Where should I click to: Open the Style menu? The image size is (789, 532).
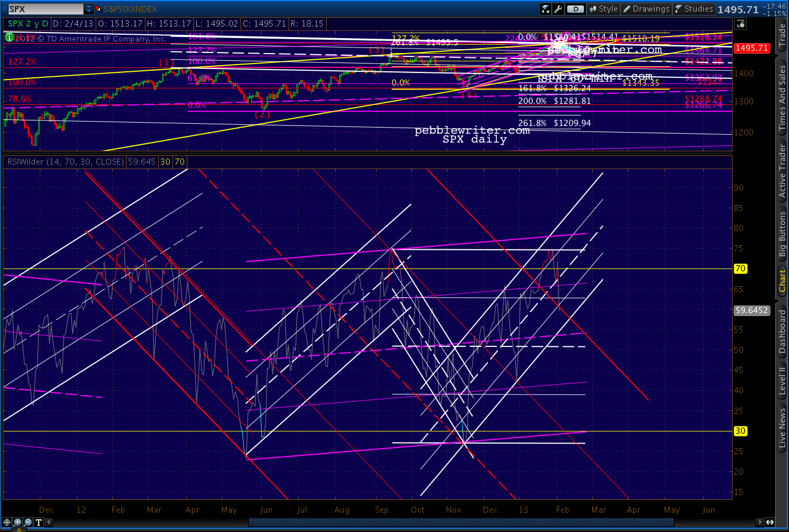603,9
